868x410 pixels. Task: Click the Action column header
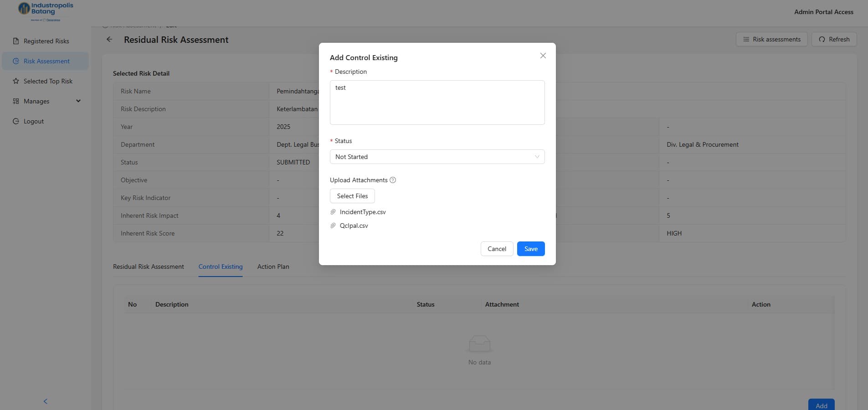click(x=761, y=304)
